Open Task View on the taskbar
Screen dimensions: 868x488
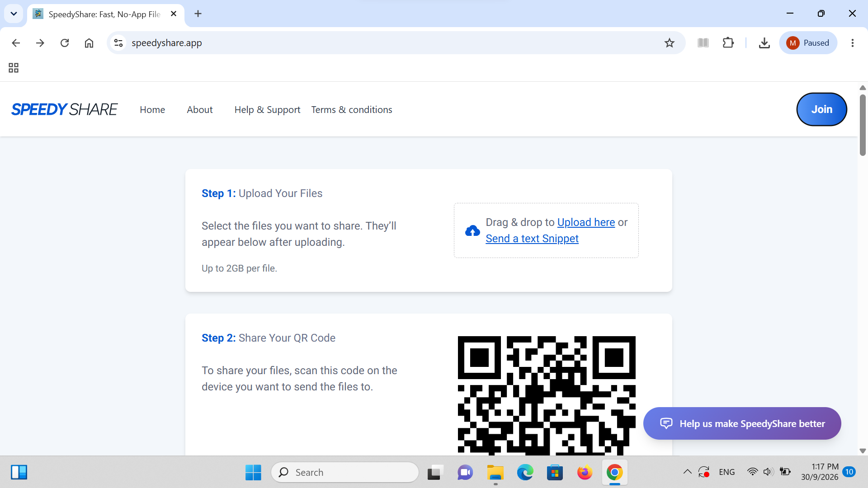click(x=434, y=473)
